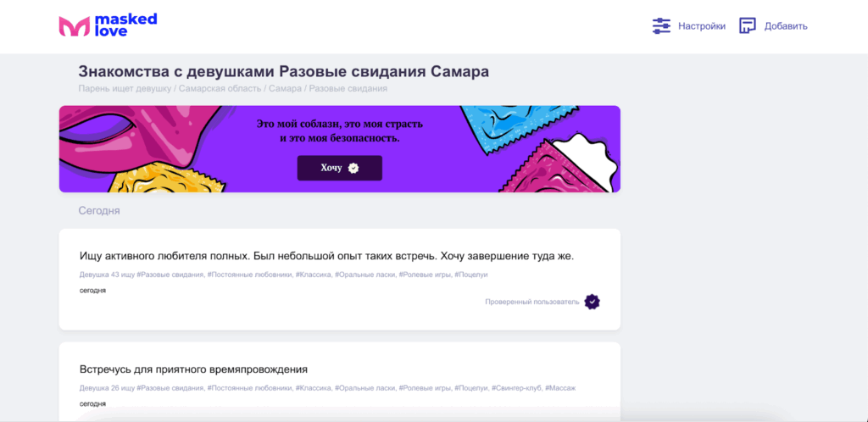Open ad titled Ищу активного любителя полных

[327, 257]
